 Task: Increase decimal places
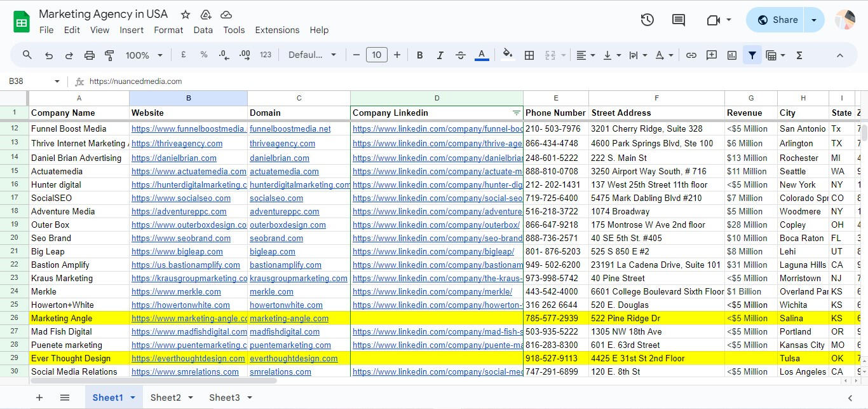245,55
